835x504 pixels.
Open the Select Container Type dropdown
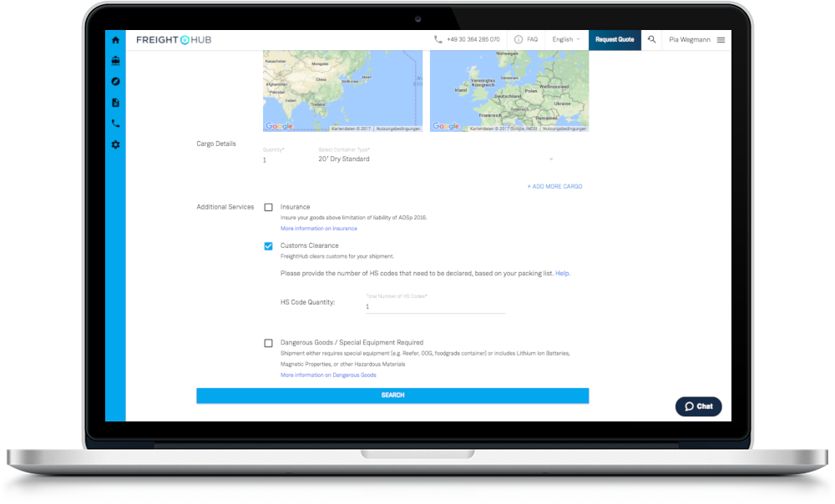(x=550, y=159)
